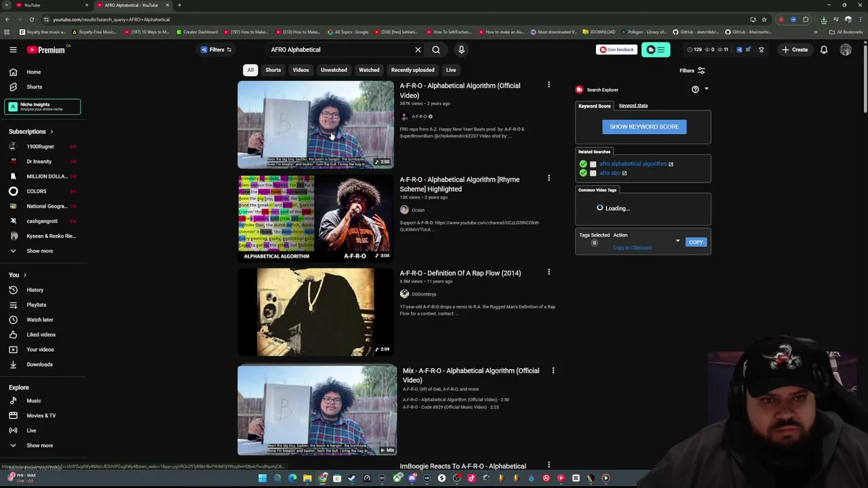Image resolution: width=868 pixels, height=488 pixels.
Task: Open Watch later in the sidebar
Action: [42, 320]
